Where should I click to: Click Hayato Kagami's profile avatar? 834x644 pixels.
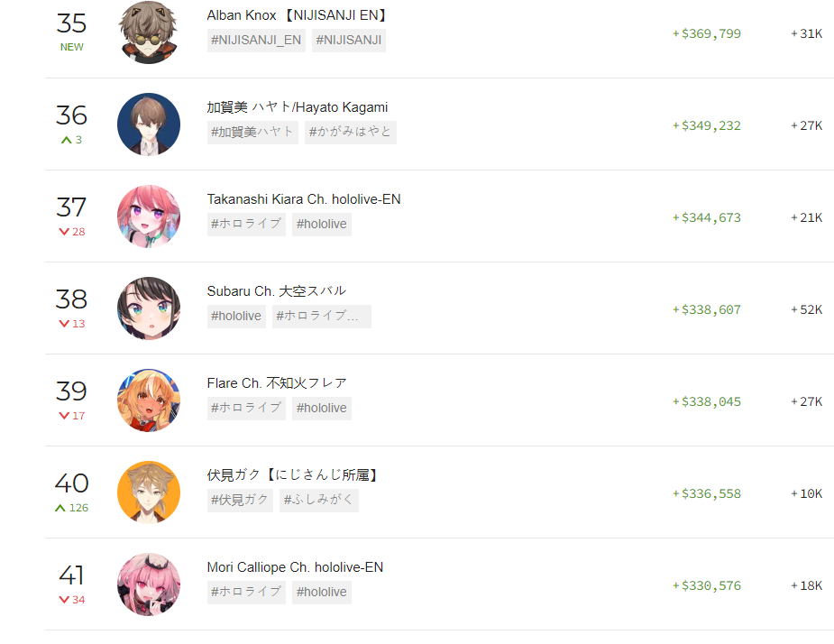(x=149, y=124)
